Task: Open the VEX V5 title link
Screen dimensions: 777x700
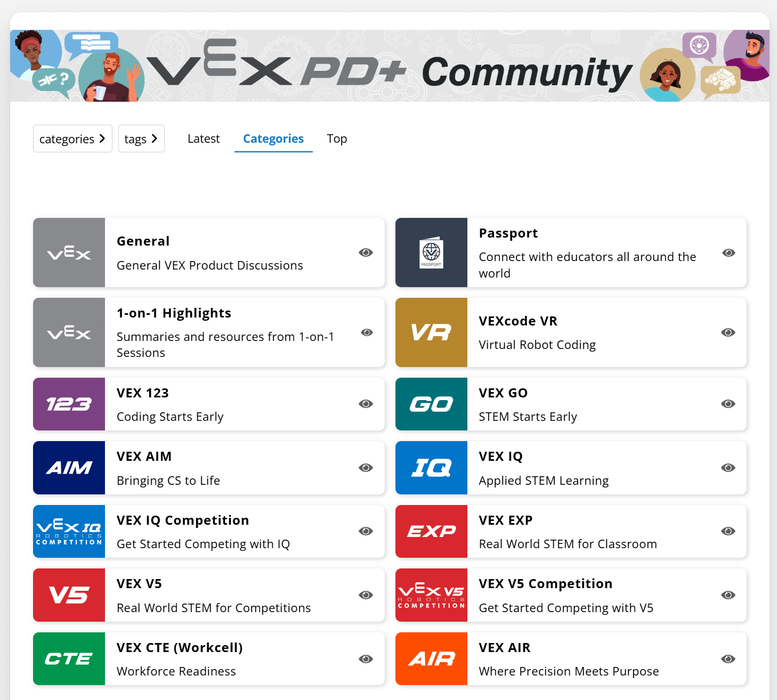Action: tap(139, 584)
